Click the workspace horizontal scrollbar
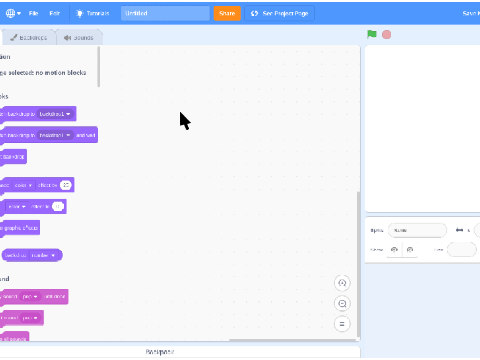Image resolution: width=480 pixels, height=360 pixels. pos(293,340)
